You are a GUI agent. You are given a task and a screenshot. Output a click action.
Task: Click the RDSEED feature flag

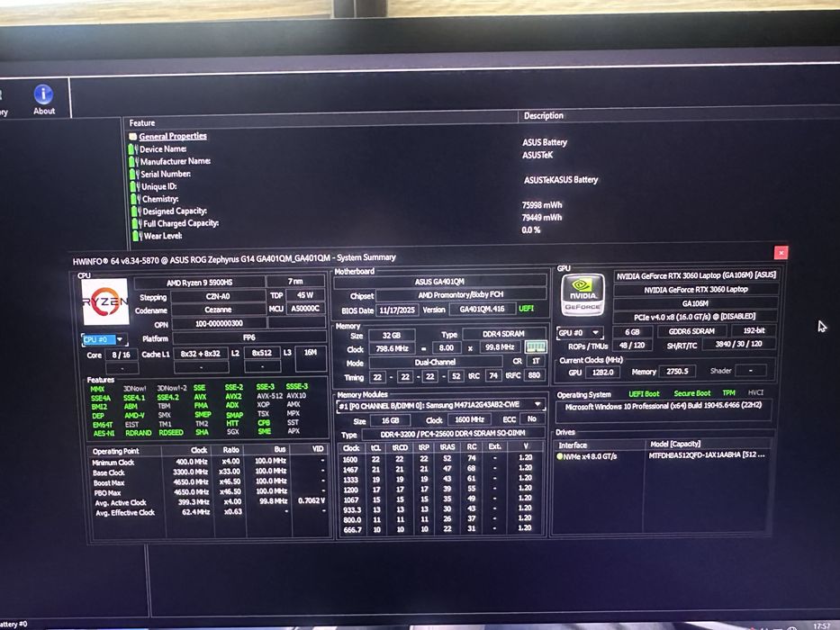(x=170, y=432)
